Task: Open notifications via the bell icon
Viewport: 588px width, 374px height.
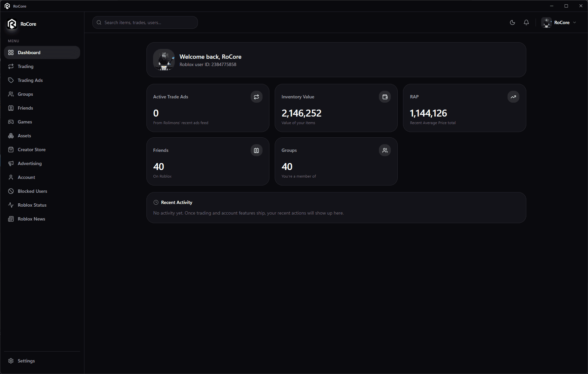Action: [526, 22]
